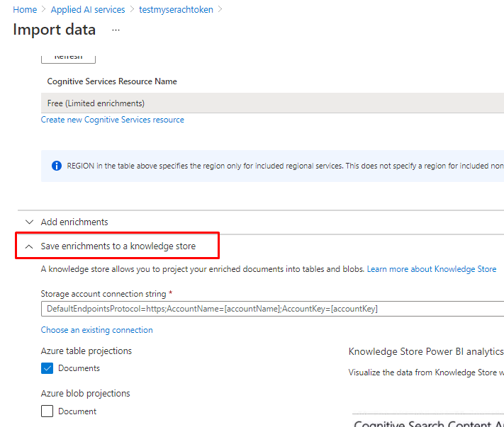Click the Cognitive Services Resource Name column header
The width and height of the screenshot is (504, 427).
pyautogui.click(x=112, y=81)
